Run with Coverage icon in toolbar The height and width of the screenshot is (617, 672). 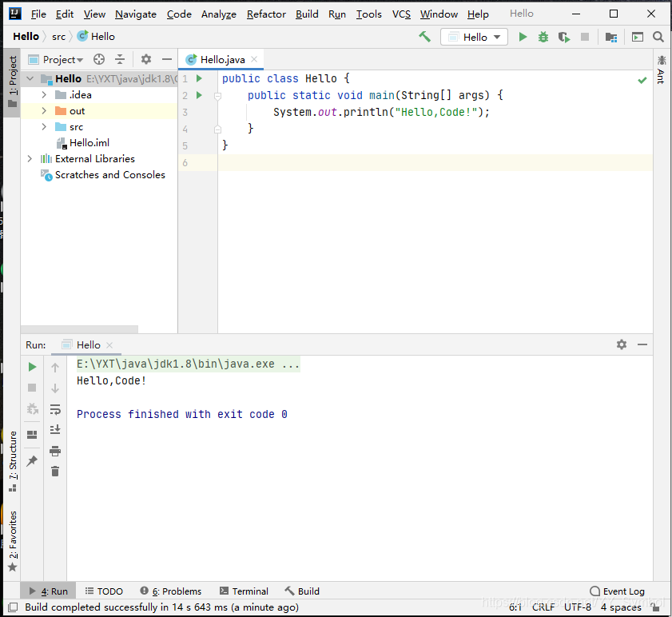pos(564,38)
